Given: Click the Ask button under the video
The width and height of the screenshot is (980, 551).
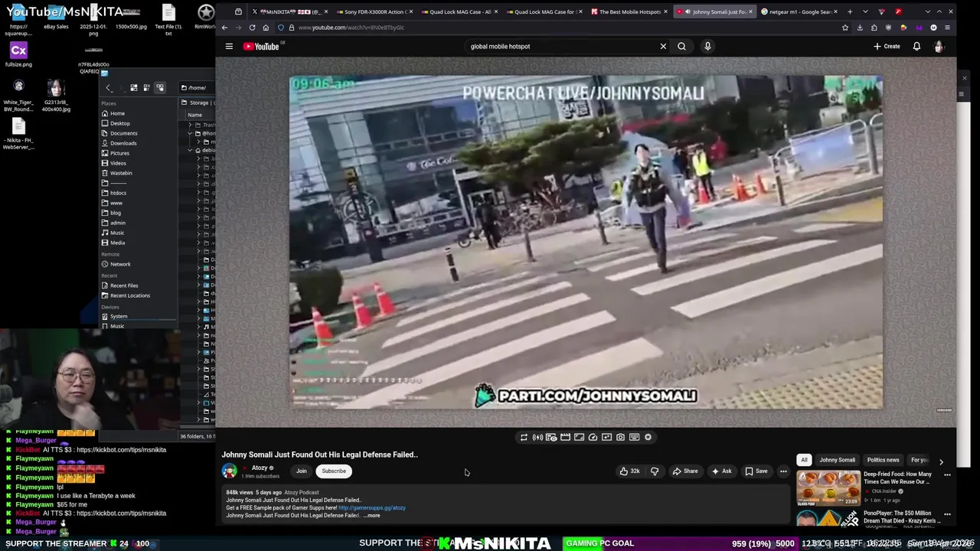Looking at the screenshot, I should [721, 471].
